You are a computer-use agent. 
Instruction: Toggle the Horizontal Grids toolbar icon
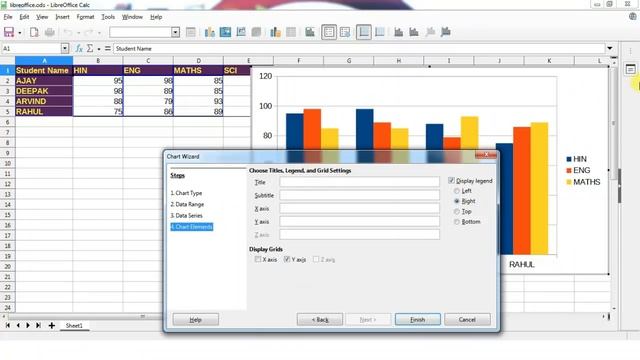pos(364,32)
